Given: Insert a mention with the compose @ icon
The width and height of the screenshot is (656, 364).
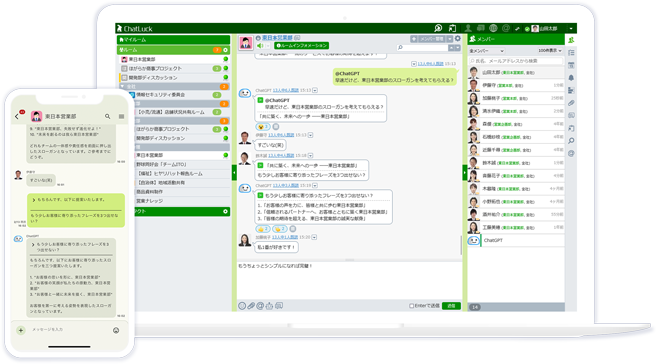Looking at the screenshot, I should tap(260, 306).
